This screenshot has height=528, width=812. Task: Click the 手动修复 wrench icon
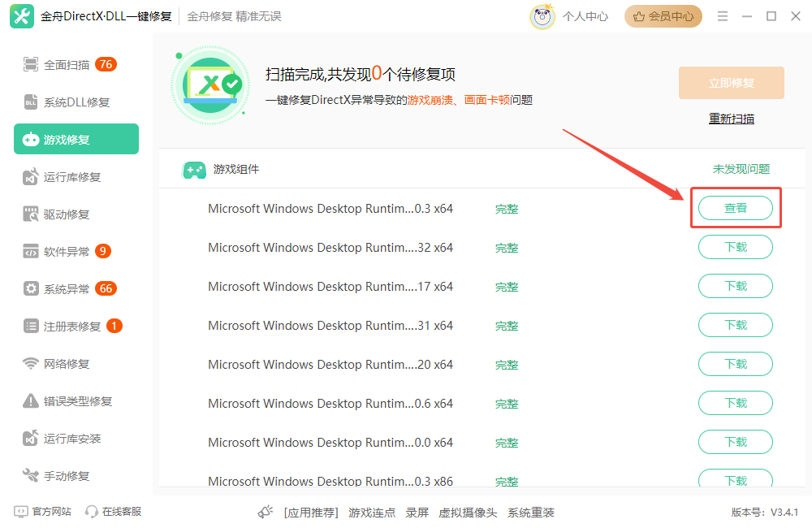point(31,475)
